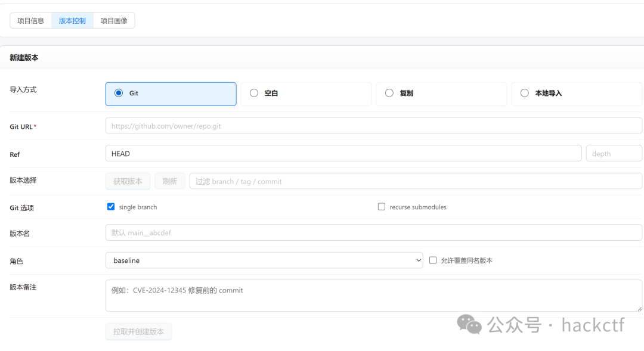Click the depth input box

click(x=614, y=153)
